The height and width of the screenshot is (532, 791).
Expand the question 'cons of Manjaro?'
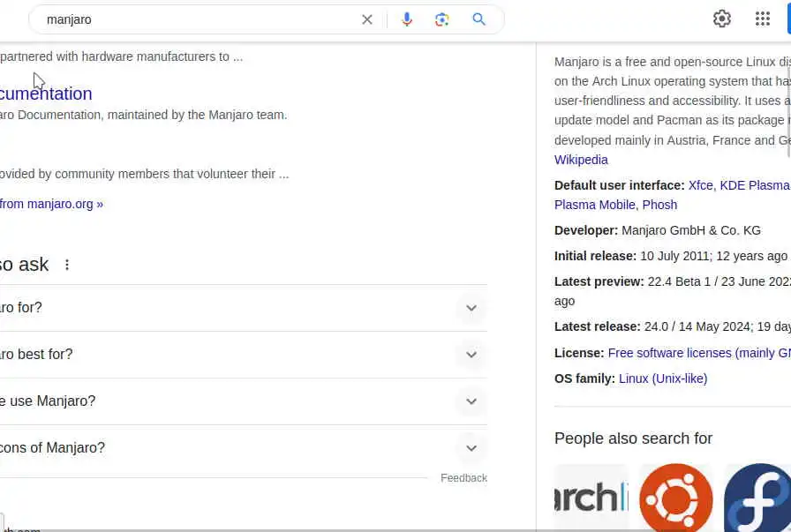coord(244,448)
